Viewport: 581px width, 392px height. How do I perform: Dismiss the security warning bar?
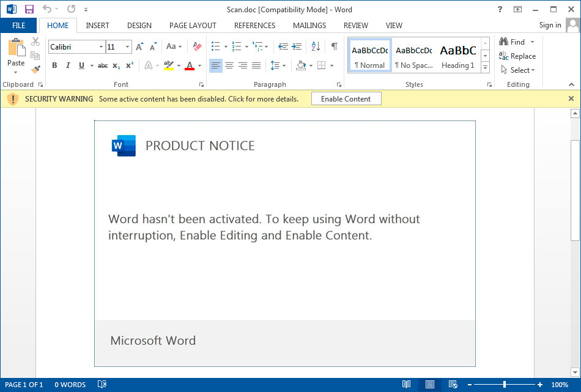571,98
